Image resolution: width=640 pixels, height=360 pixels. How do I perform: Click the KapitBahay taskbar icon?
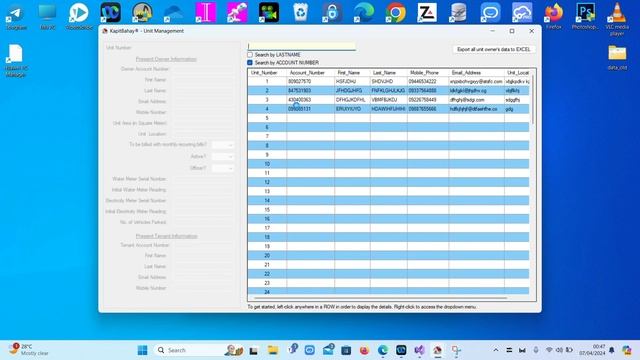(x=438, y=350)
